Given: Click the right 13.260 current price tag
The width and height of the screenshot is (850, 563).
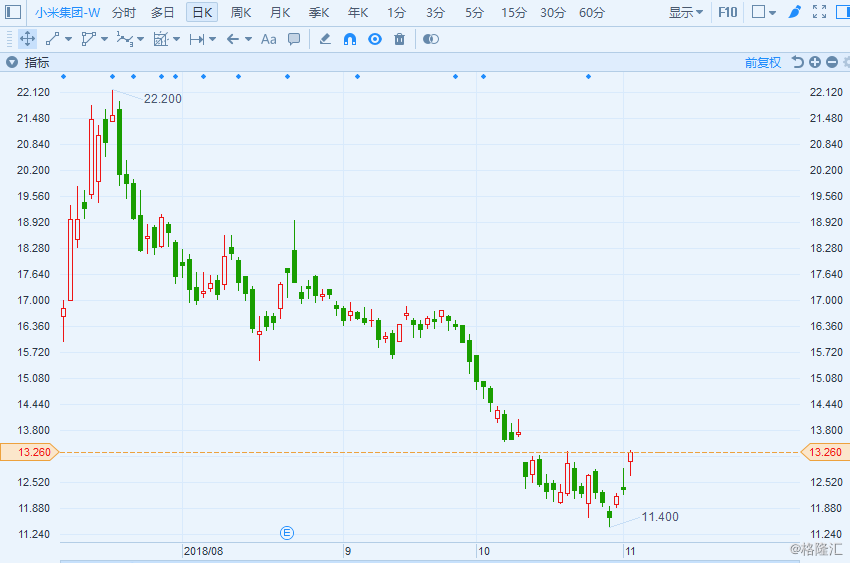Looking at the screenshot, I should tap(825, 452).
